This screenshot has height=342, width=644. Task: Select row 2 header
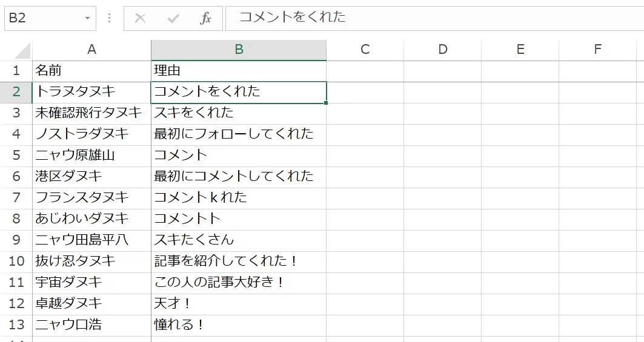(16, 91)
